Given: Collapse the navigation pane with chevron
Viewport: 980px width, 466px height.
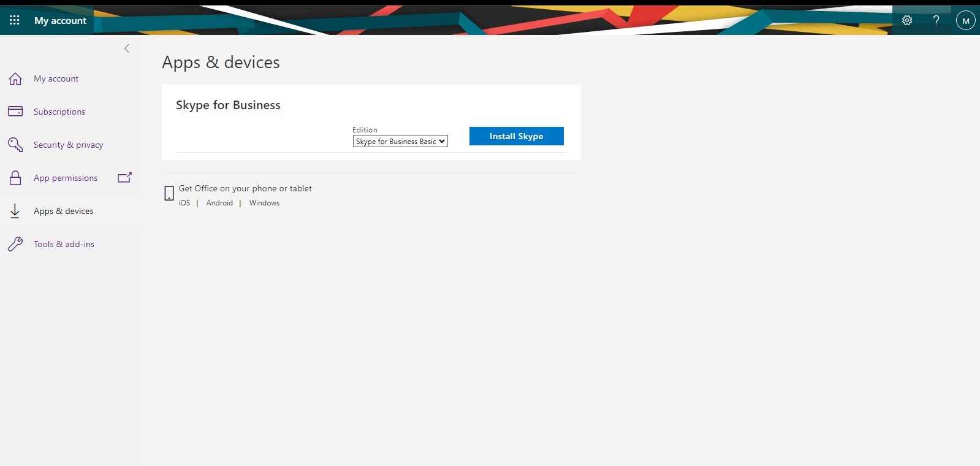Looking at the screenshot, I should (x=127, y=48).
